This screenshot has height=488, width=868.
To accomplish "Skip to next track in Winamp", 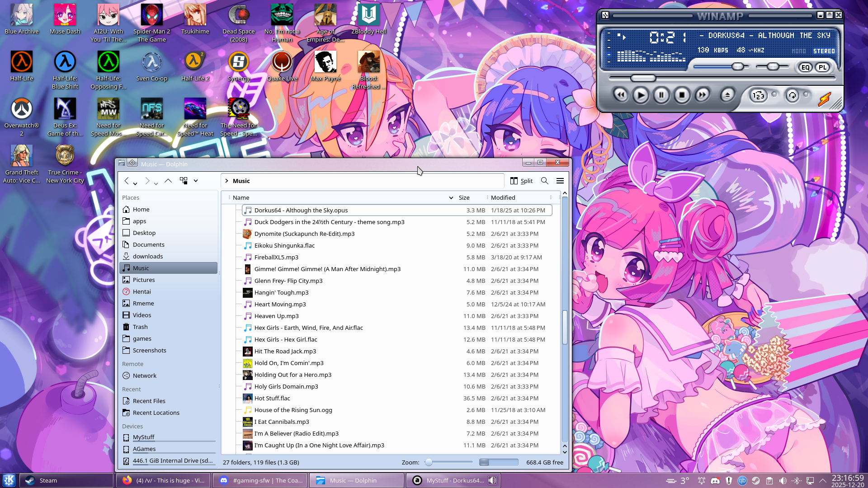I will pos(702,95).
